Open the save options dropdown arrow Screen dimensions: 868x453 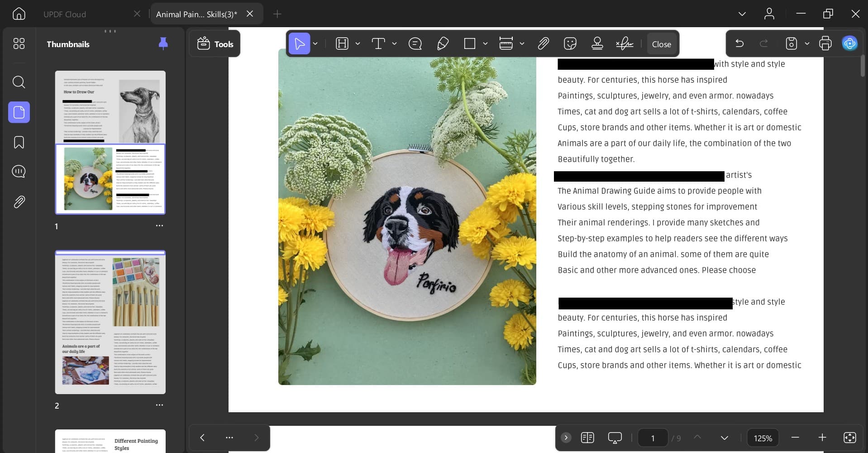point(807,44)
